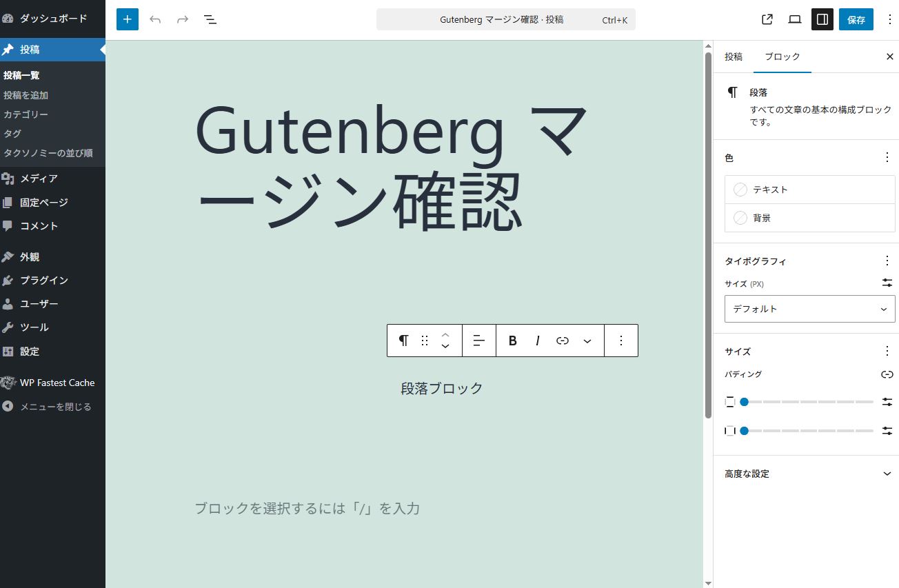Go to カテゴリー submenu link
The width and height of the screenshot is (899, 588).
point(26,114)
